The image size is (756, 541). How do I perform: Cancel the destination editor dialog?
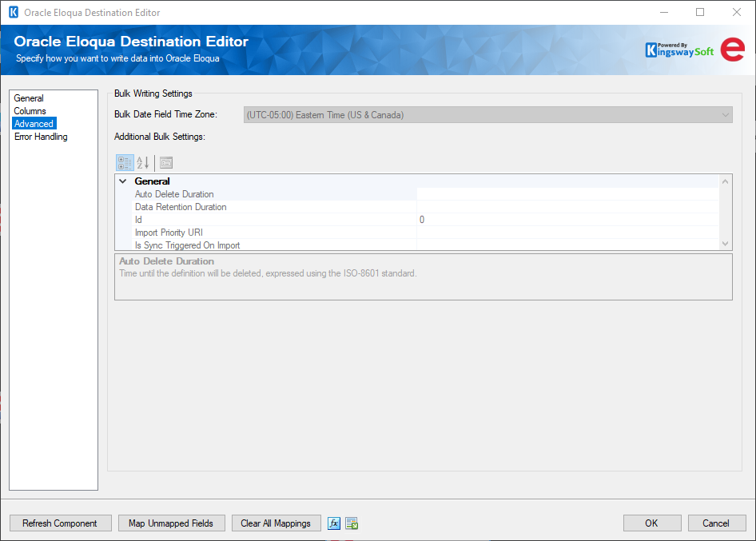point(717,523)
